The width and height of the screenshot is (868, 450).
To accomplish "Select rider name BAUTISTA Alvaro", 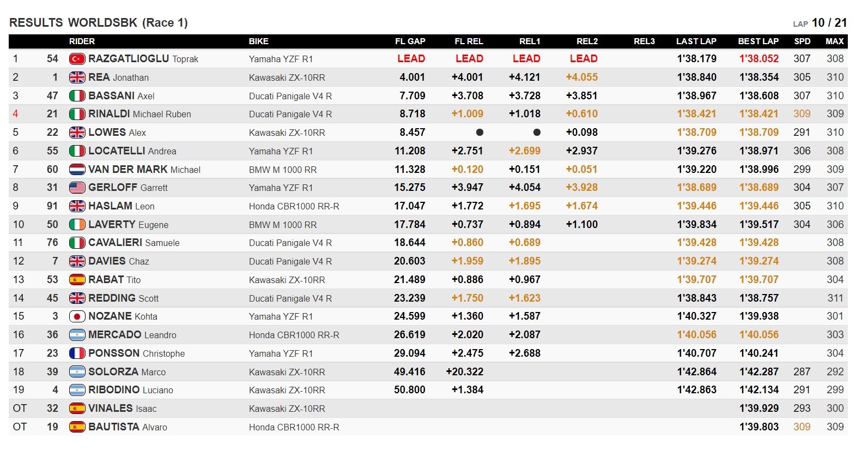I will 128,427.
